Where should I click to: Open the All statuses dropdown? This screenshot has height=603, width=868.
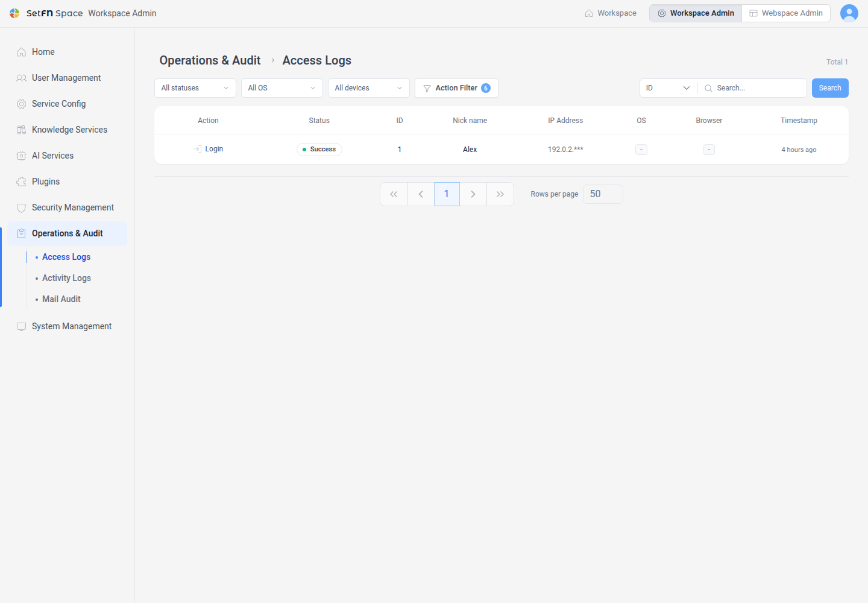pos(195,88)
